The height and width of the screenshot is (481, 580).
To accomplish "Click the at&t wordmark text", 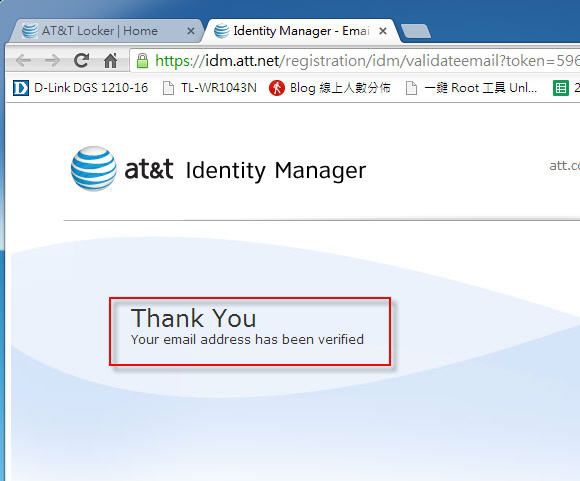I will pos(149,169).
